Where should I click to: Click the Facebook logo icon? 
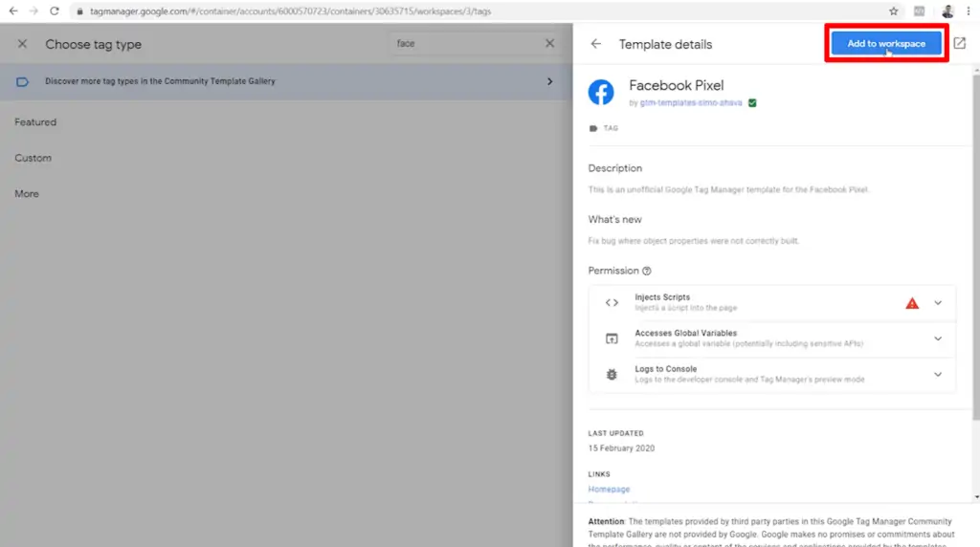[x=601, y=93]
